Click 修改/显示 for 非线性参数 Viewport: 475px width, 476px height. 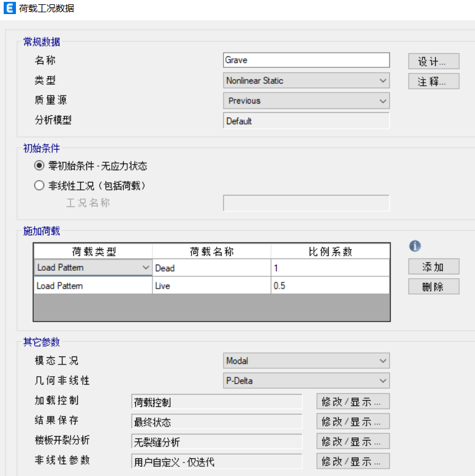[x=353, y=461]
